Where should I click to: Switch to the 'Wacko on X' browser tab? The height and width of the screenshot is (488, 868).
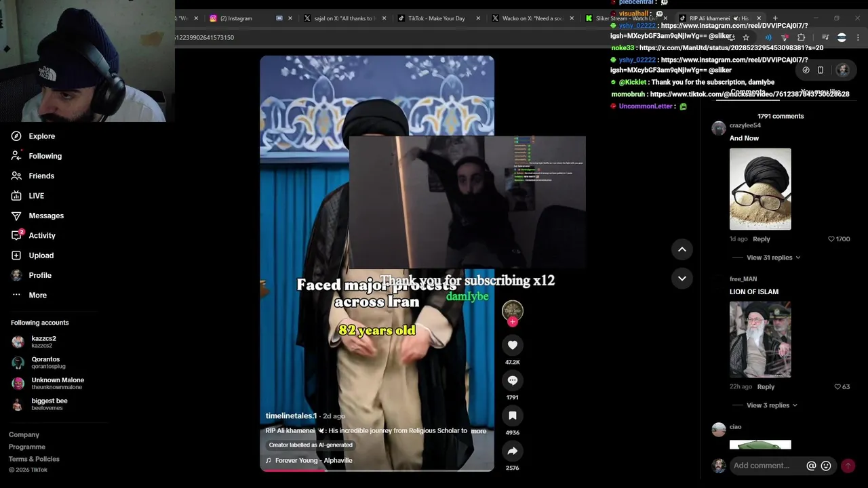coord(533,18)
